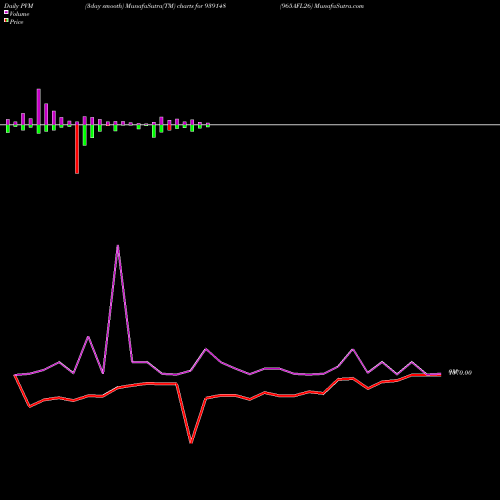Click the '(3day smooth) MunafaSutra(TM) charts' heading
This screenshot has width=500, height=500.
click(x=155, y=6)
